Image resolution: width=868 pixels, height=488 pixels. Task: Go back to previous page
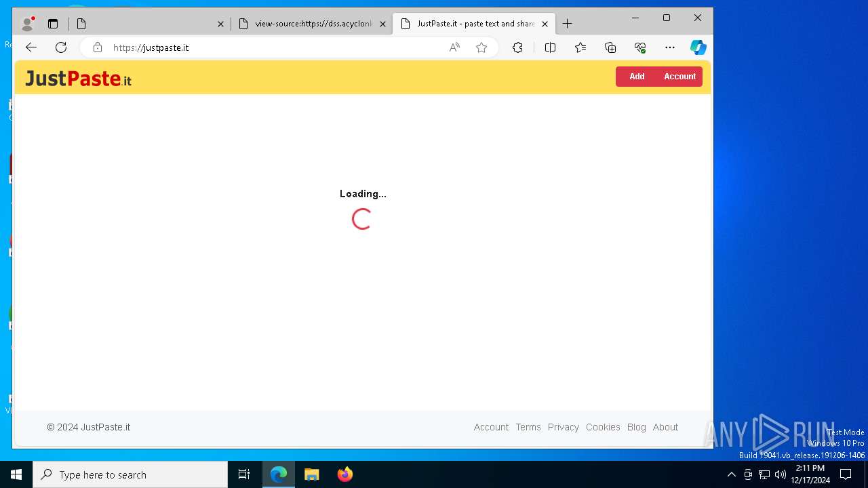[31, 47]
